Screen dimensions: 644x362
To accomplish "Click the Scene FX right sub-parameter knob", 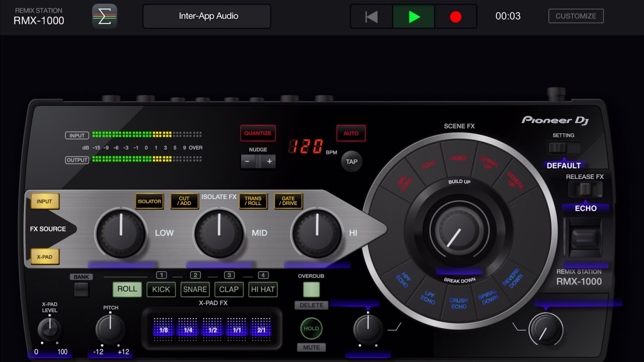I will 546,329.
